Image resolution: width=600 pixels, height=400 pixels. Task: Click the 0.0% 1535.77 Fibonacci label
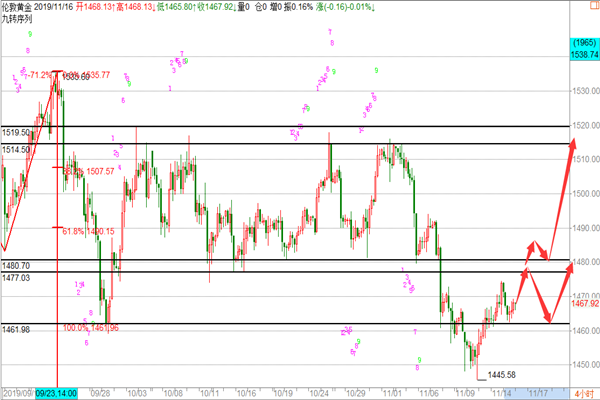86,75
